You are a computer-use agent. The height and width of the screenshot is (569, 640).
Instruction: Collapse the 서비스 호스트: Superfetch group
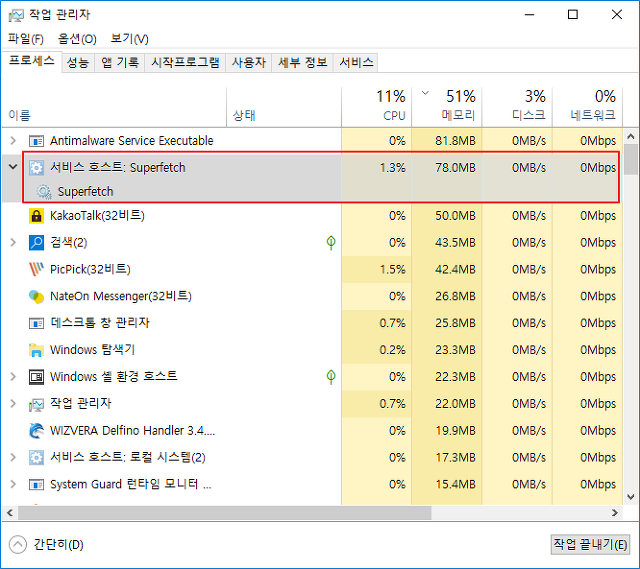coord(13,167)
